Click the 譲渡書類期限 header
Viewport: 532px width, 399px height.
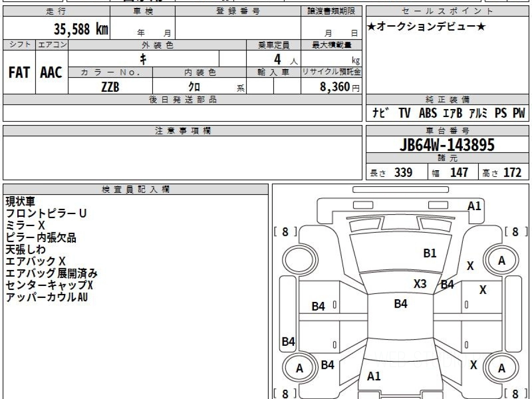pyautogui.click(x=331, y=12)
